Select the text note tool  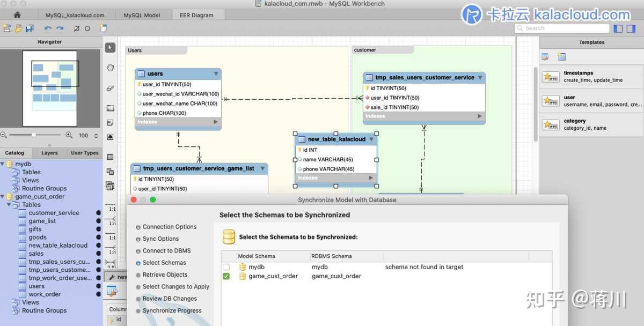tap(110, 122)
